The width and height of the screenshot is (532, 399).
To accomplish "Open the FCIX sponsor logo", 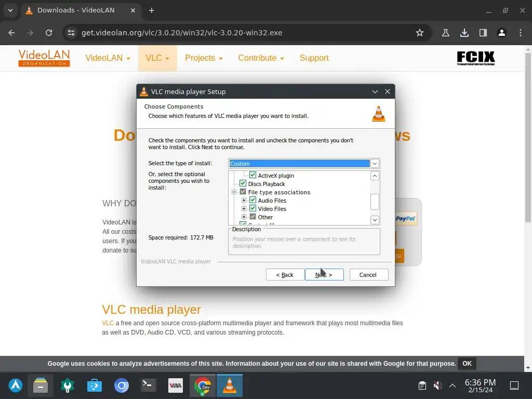I will (x=476, y=58).
